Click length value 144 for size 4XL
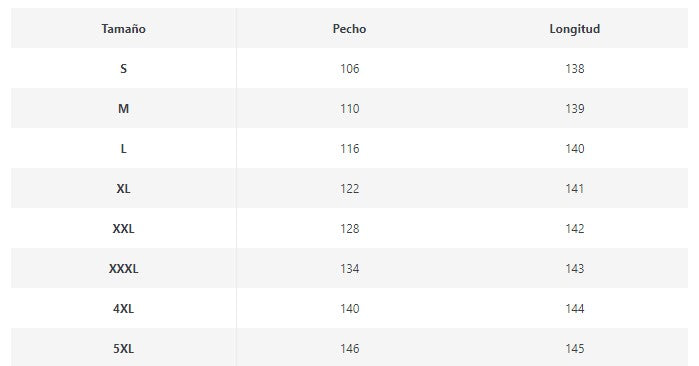Viewport: 699px width, 366px height. coord(575,308)
